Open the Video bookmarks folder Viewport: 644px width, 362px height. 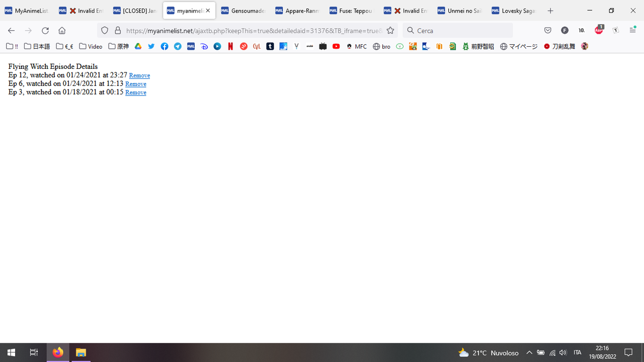click(91, 46)
